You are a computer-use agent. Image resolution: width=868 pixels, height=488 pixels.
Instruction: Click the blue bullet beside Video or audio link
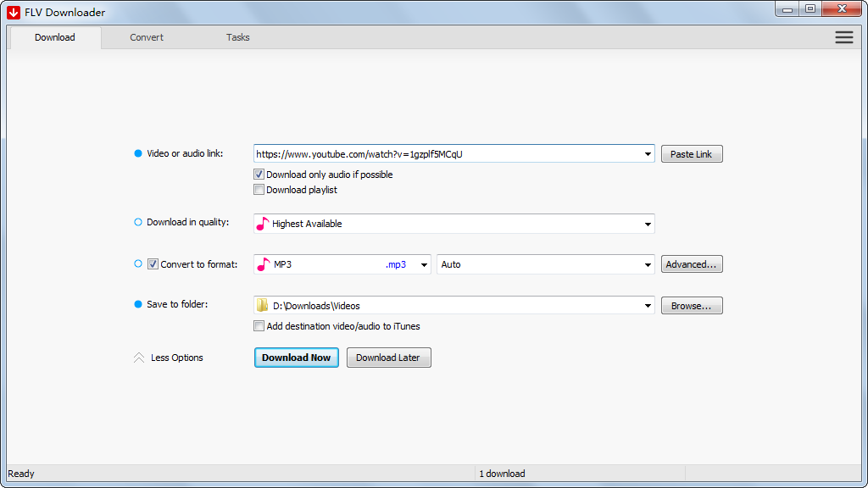[138, 153]
